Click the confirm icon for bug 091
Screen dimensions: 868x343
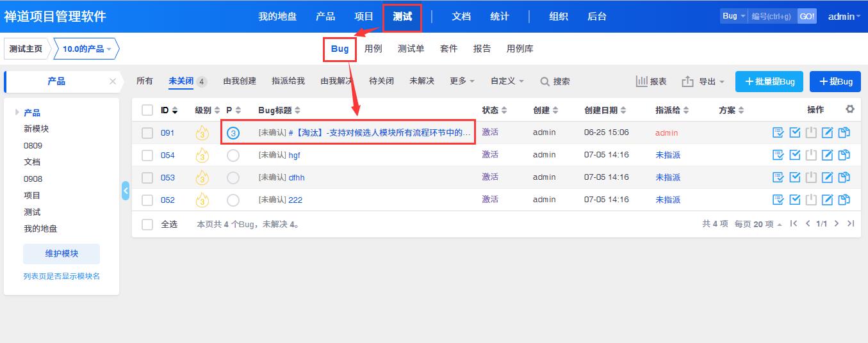(778, 132)
